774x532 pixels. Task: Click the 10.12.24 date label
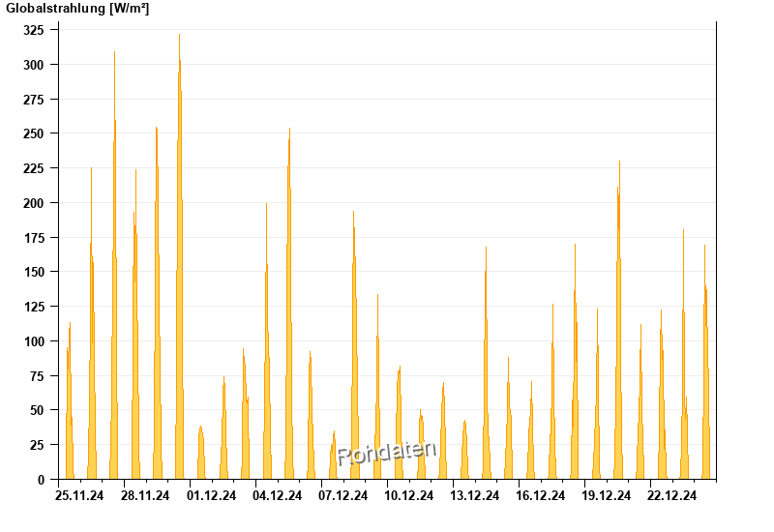tap(408, 495)
